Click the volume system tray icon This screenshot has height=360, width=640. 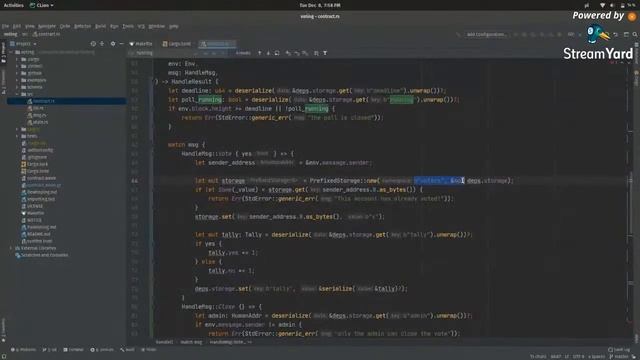[x=612, y=5]
